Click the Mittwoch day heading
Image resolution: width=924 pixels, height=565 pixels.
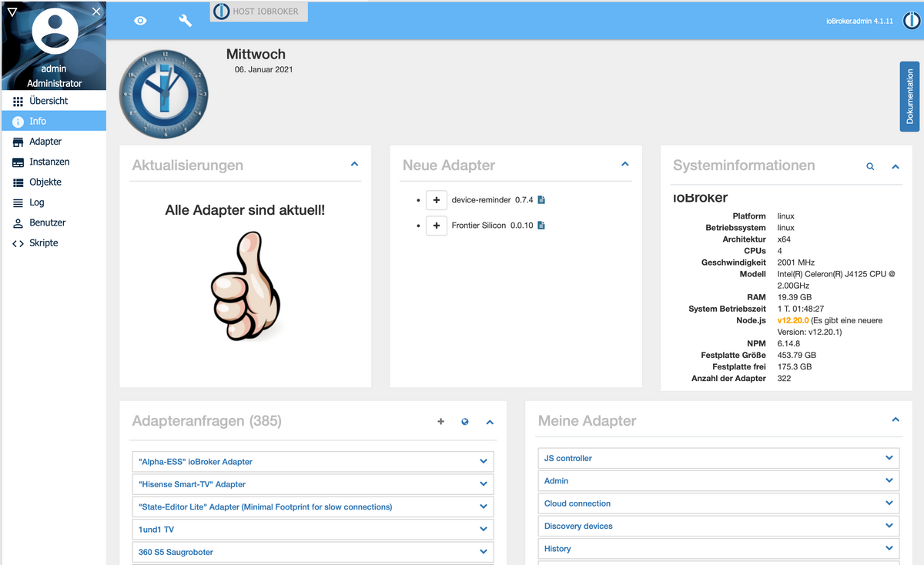click(x=256, y=54)
